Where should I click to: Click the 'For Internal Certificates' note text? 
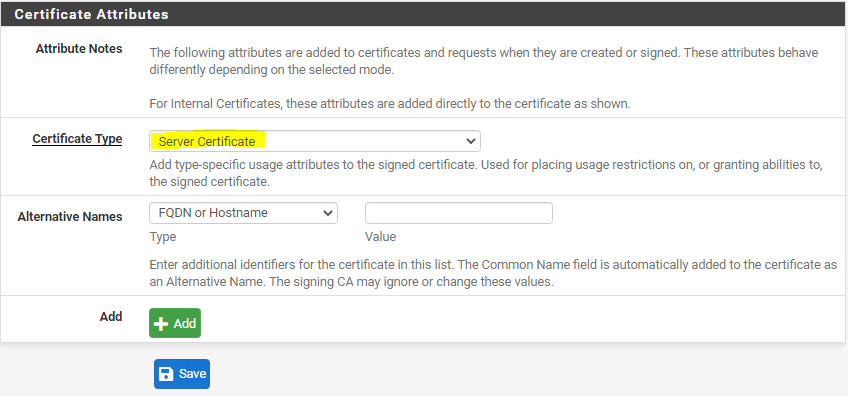390,104
